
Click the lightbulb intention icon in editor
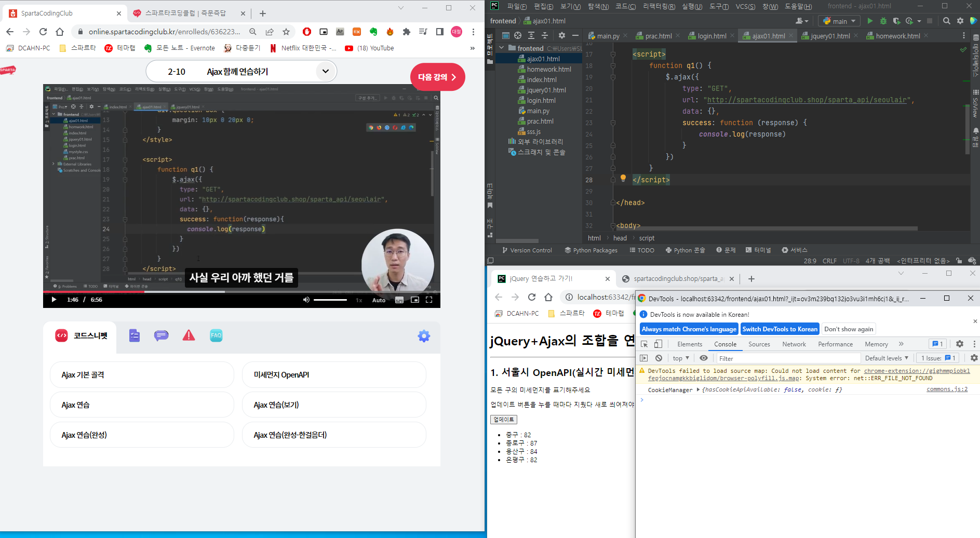click(x=623, y=178)
